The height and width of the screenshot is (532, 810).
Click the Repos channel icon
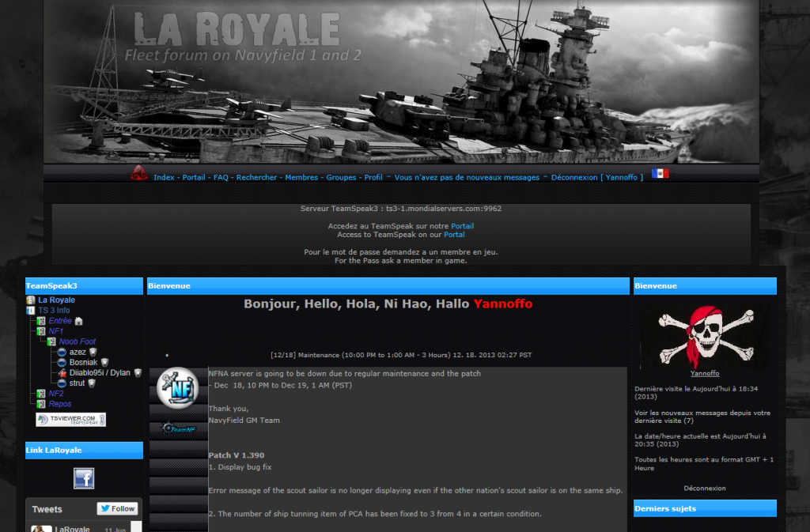tap(41, 403)
